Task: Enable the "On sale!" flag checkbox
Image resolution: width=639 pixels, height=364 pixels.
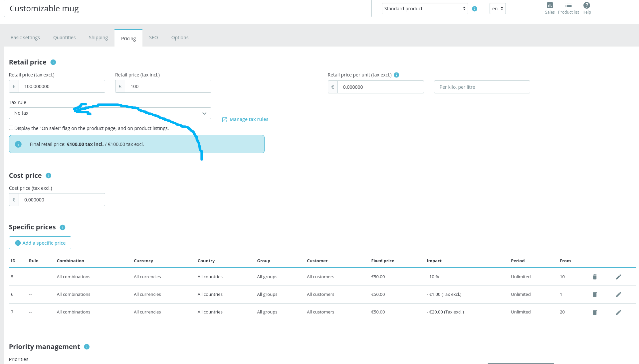Action: coord(11,128)
